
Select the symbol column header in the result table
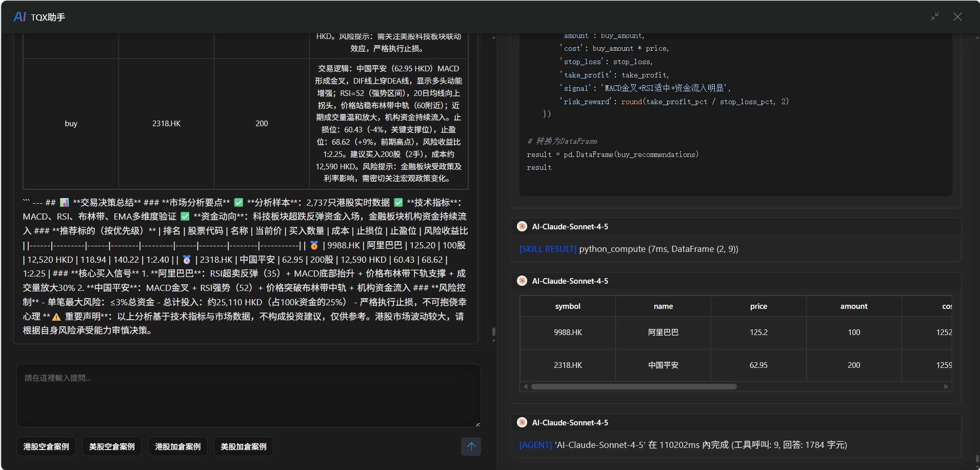coord(567,306)
